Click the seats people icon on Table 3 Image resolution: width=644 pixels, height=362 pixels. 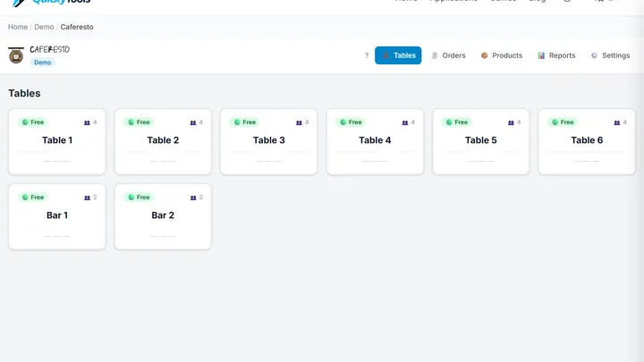299,122
